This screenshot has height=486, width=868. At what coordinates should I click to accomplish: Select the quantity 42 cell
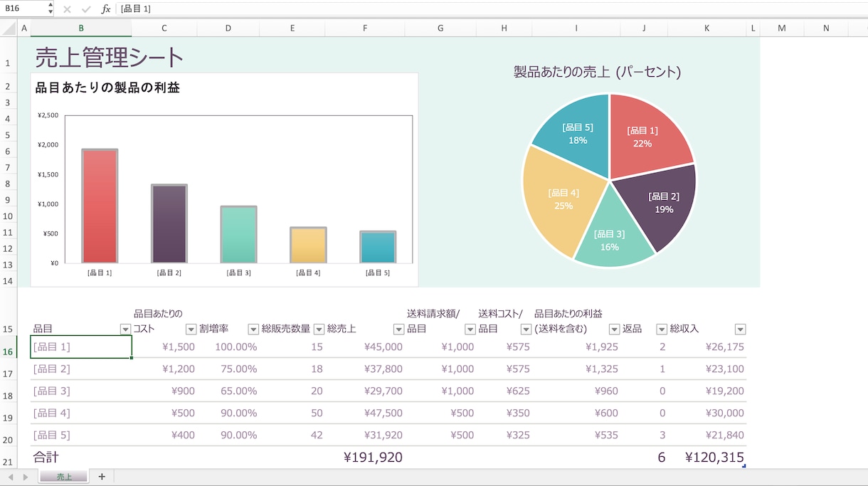(292, 435)
